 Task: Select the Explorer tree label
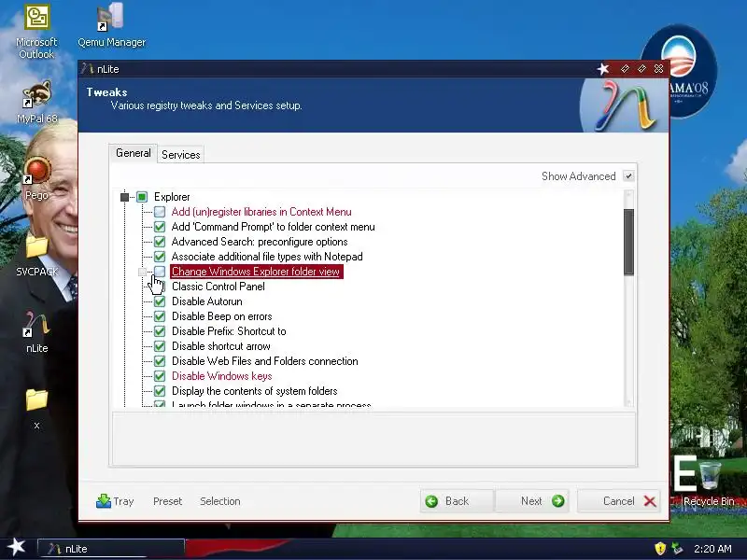click(x=172, y=197)
